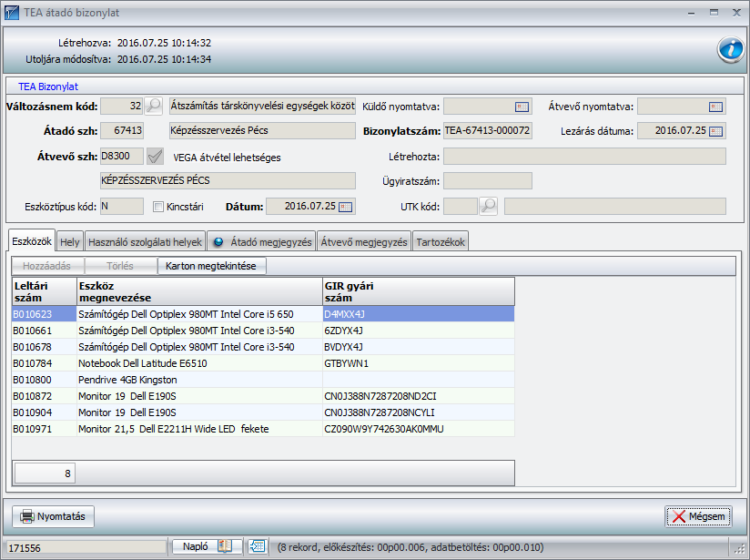Screen dimensions: 750x560
Task: Click the KÉPZÉSSZERVEZÉS PÉCS field
Action: (228, 181)
